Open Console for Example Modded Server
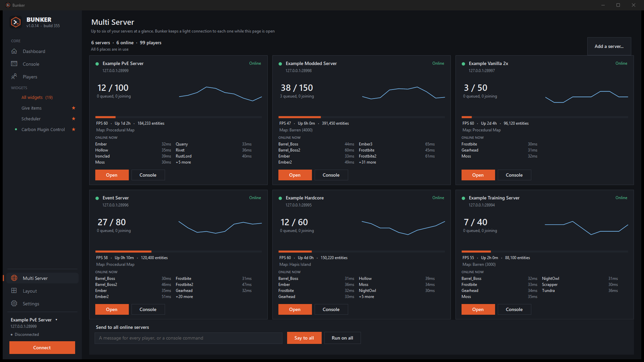The image size is (644, 362). tap(331, 175)
